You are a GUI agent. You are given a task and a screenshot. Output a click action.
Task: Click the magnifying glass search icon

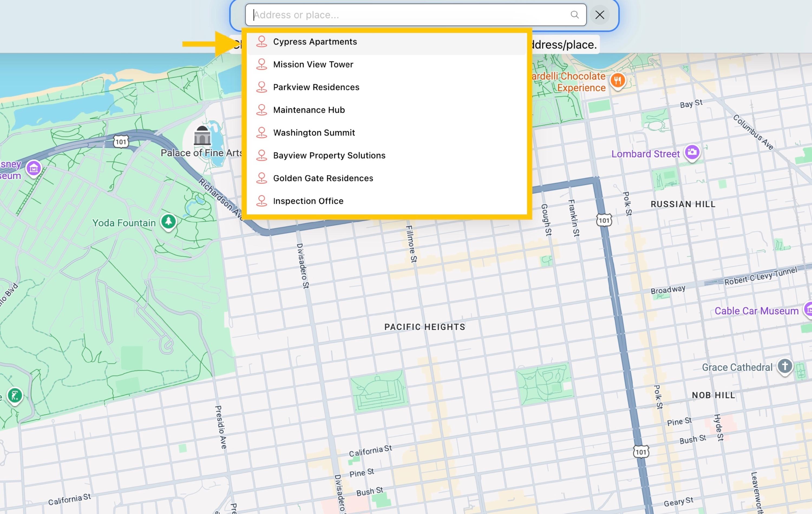575,15
